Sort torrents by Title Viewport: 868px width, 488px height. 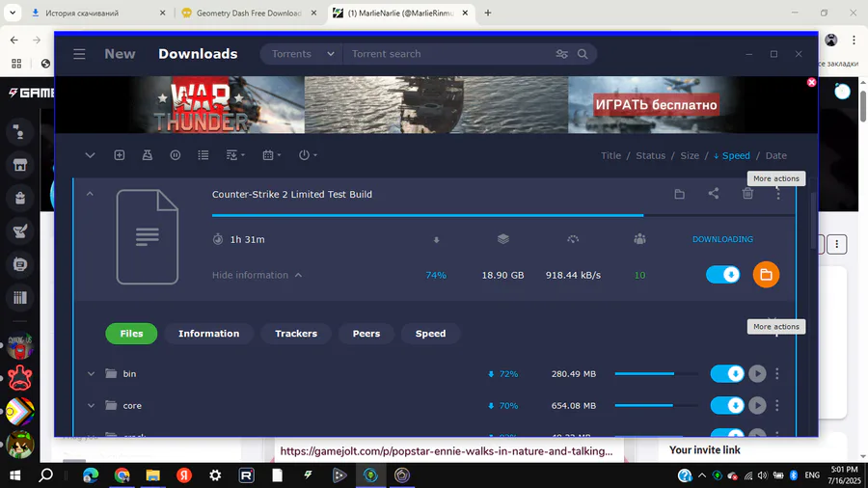pos(610,155)
